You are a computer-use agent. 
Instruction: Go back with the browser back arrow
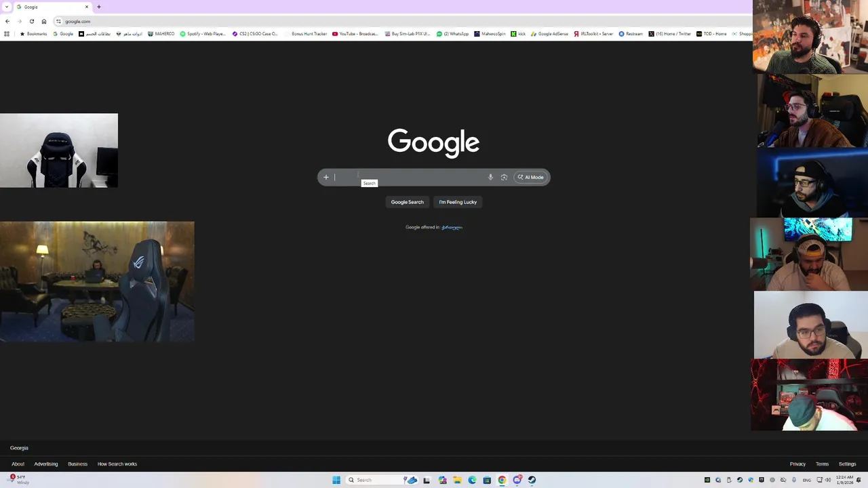click(7, 21)
